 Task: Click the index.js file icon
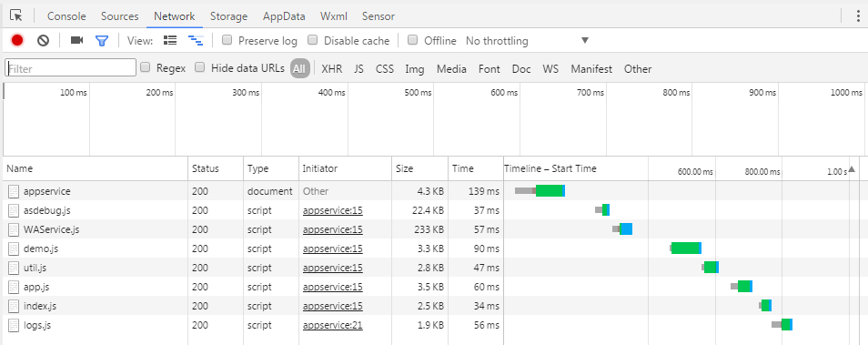(x=14, y=306)
